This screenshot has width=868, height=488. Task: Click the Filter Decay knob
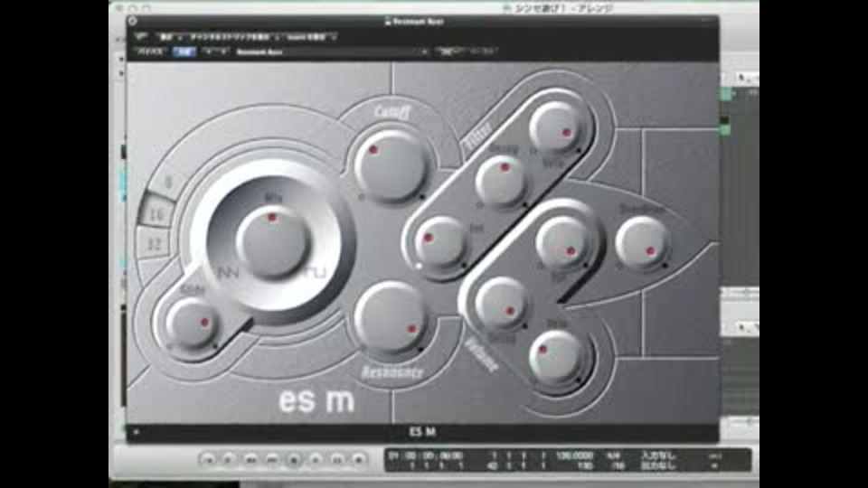point(500,181)
